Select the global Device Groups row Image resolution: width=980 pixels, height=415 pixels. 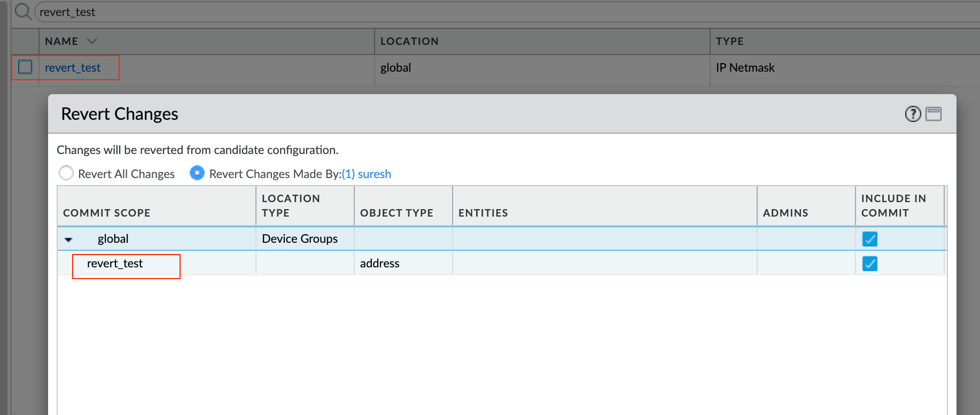[x=299, y=239]
